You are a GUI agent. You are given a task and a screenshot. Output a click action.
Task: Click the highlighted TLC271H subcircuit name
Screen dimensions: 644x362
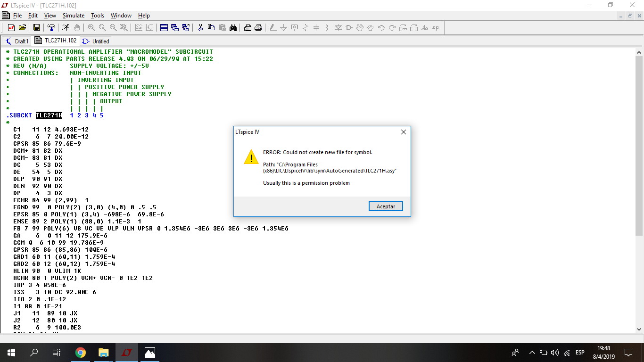(49, 115)
